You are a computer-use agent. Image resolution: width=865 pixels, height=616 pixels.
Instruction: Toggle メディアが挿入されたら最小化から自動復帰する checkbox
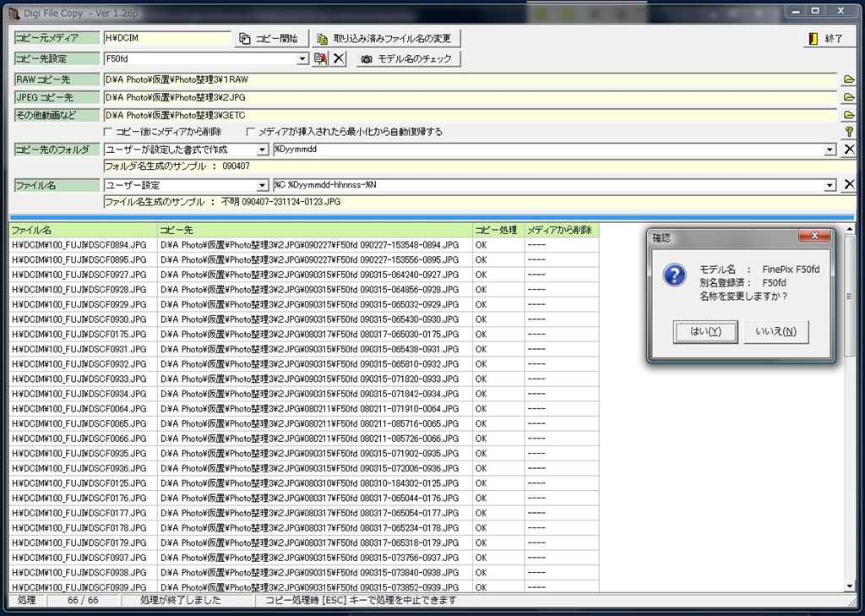click(250, 132)
